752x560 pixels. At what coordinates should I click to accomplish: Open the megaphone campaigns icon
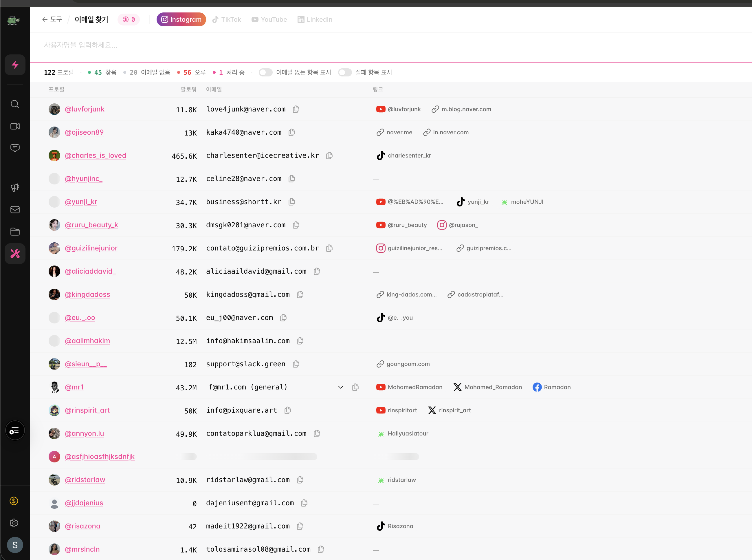pyautogui.click(x=15, y=187)
